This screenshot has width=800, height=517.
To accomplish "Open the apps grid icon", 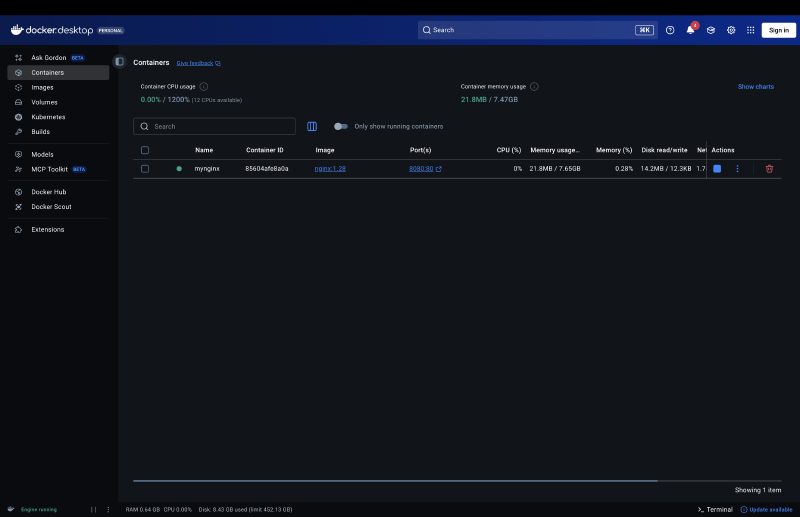I will click(x=751, y=30).
